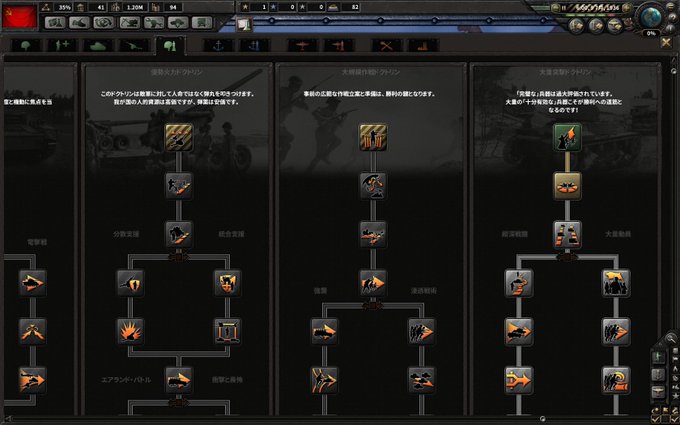680x425 pixels.
Task: Select the highlighted Land Doctrine tab
Action: click(170, 46)
